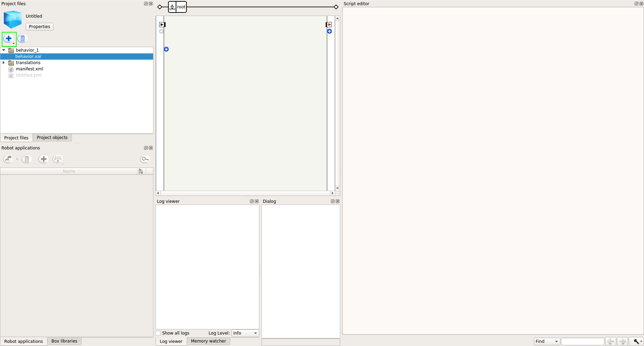This screenshot has height=346, width=644.
Task: Switch to Memory watcher tab
Action: [x=208, y=341]
